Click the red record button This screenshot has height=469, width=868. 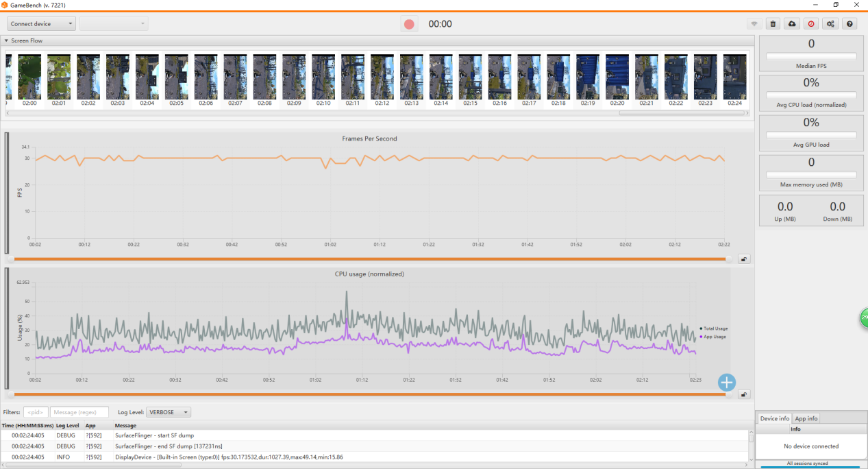(x=409, y=24)
